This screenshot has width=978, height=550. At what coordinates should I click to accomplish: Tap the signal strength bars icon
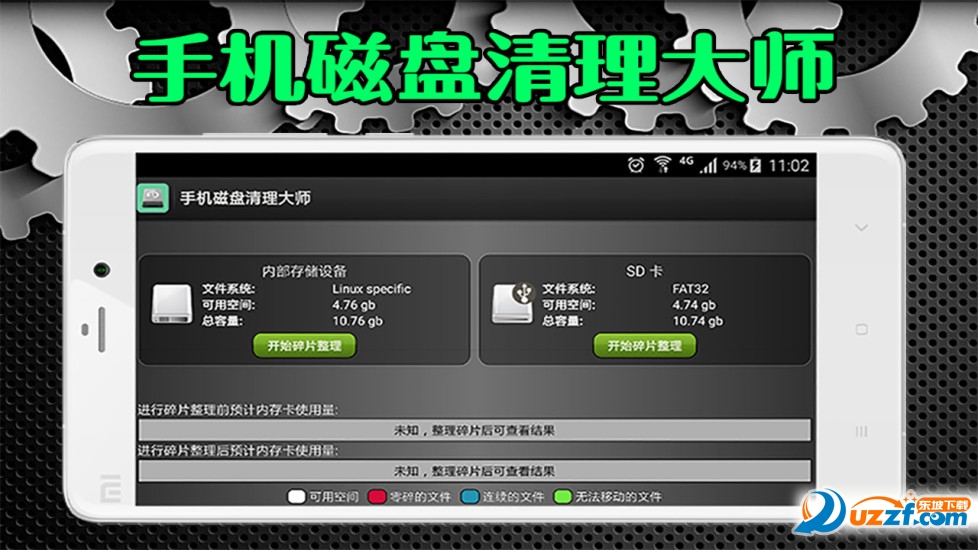tap(708, 165)
